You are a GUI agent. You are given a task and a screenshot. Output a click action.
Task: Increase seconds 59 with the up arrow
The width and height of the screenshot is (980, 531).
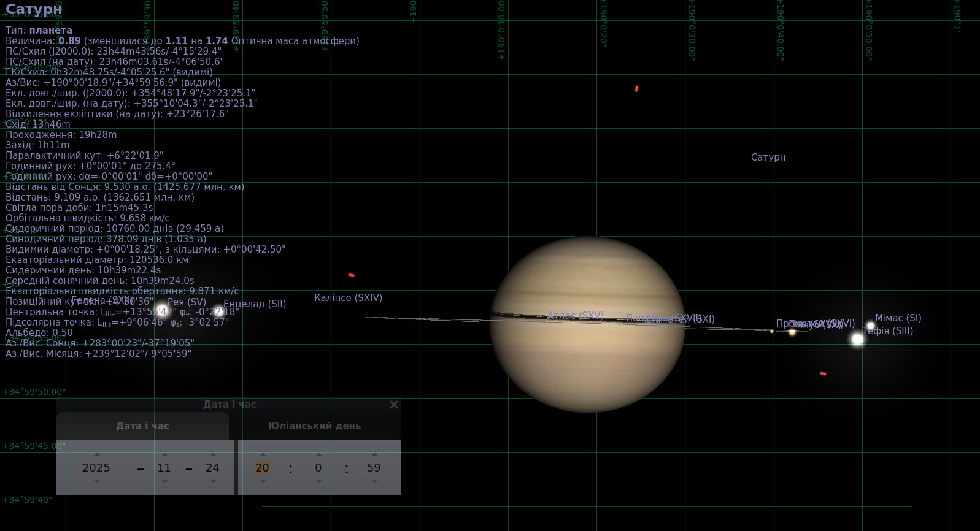(374, 454)
